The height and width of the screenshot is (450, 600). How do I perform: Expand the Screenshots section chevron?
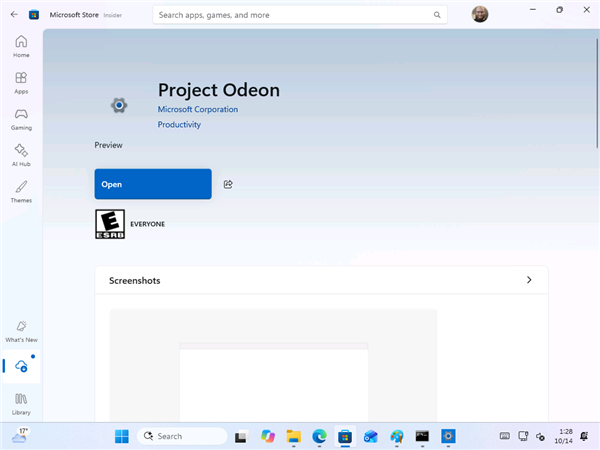point(529,280)
